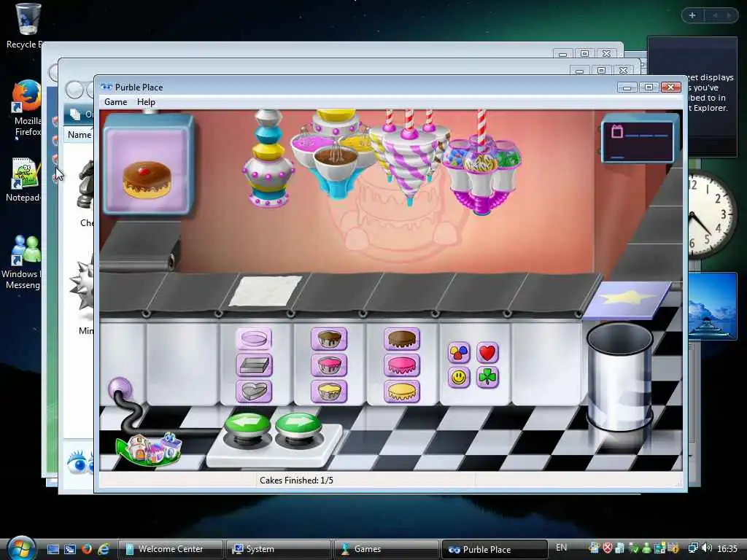Screen dimensions: 747x560
Task: Pick the yellow icing button
Action: click(x=402, y=392)
